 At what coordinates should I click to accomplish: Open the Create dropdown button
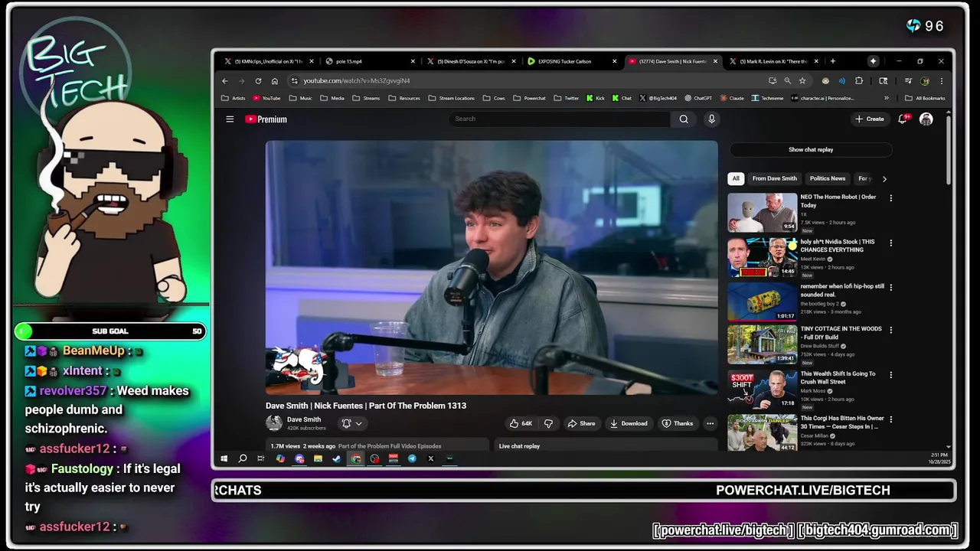pos(870,119)
